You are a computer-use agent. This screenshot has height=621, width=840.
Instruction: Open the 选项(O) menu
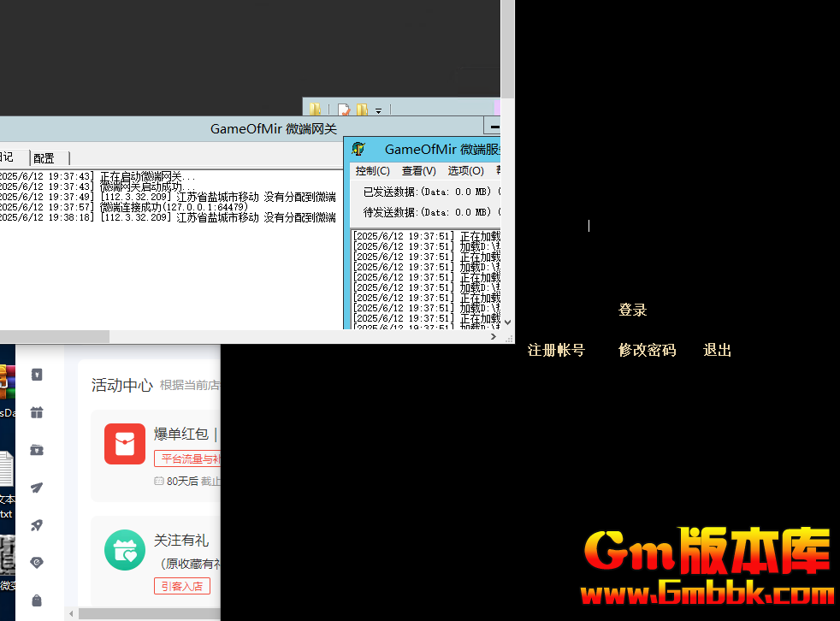pos(465,171)
